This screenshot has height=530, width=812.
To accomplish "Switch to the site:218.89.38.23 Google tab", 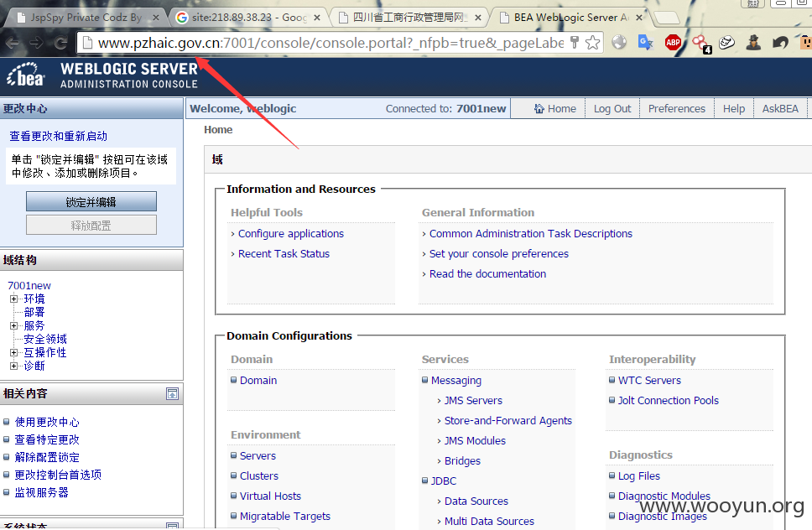I will (x=248, y=18).
